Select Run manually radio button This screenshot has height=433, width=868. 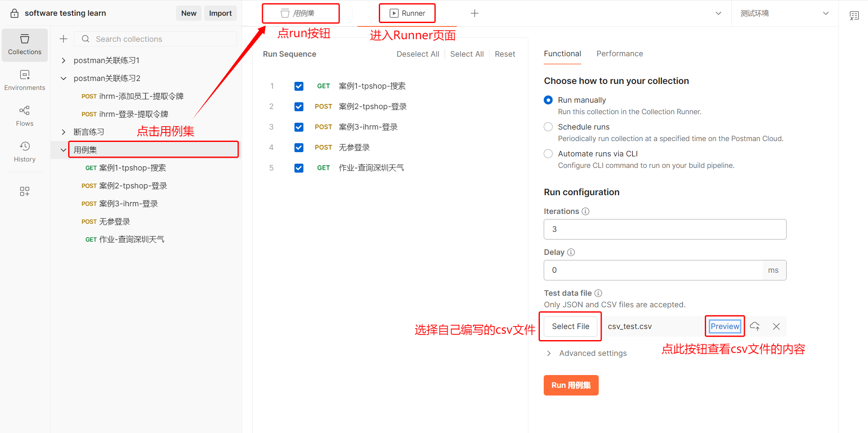tap(548, 100)
